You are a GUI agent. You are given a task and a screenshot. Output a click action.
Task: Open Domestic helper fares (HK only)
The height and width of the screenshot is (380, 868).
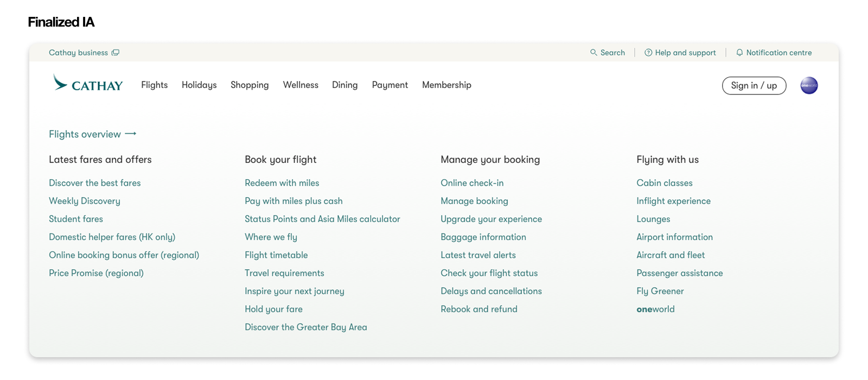[112, 237]
